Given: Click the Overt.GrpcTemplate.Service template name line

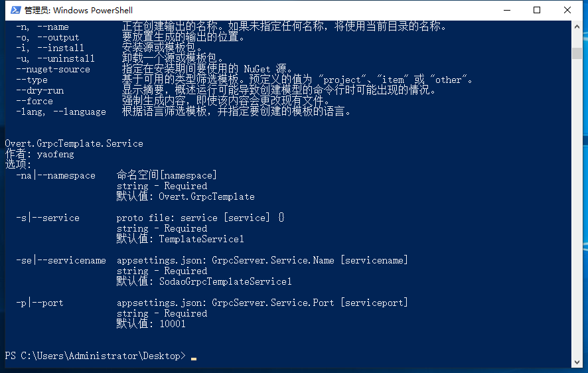Looking at the screenshot, I should (74, 143).
